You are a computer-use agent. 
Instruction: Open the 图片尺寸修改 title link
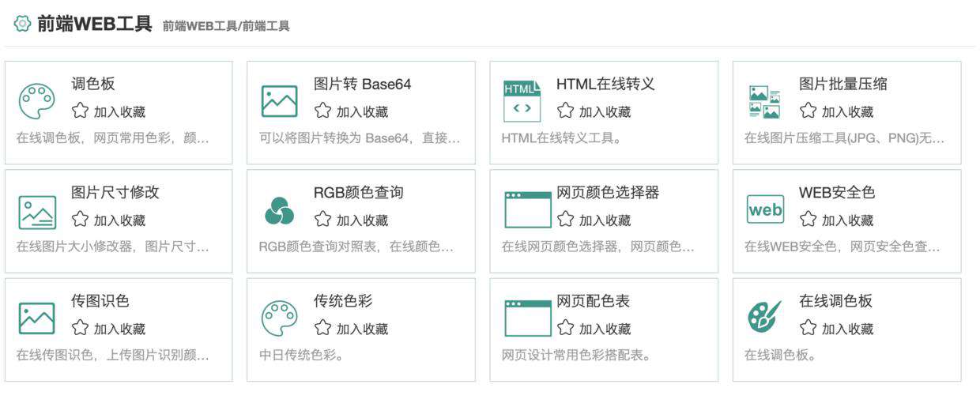point(115,193)
